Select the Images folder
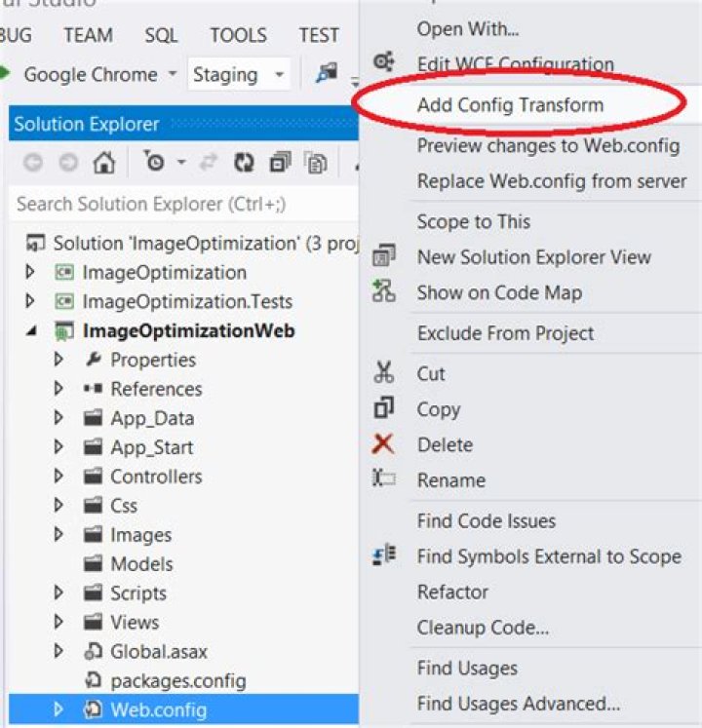 point(140,535)
